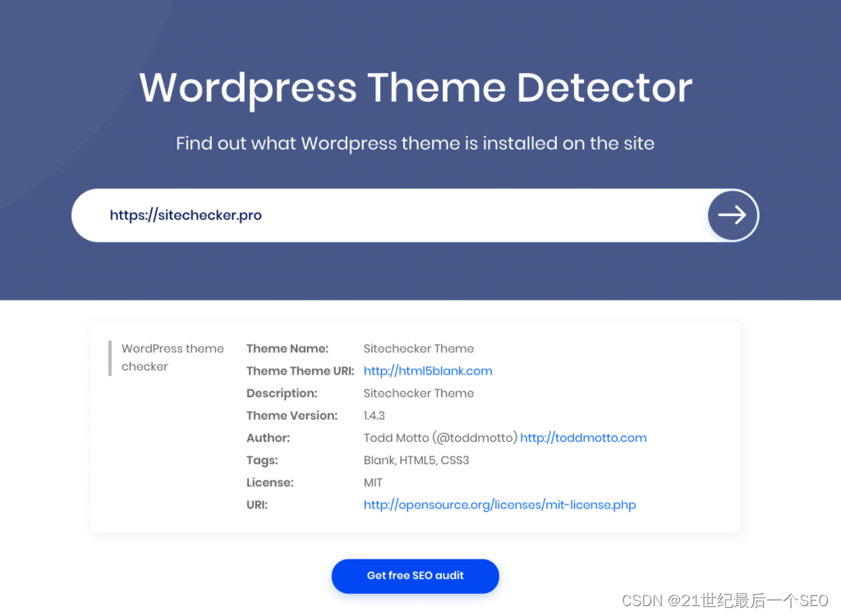Select the WordPress theme checker side label
Viewport: 841px width, 616px height.
172,357
